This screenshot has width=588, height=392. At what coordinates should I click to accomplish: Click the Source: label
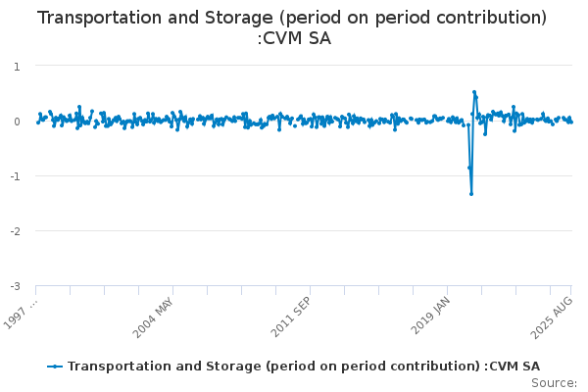pyautogui.click(x=555, y=383)
